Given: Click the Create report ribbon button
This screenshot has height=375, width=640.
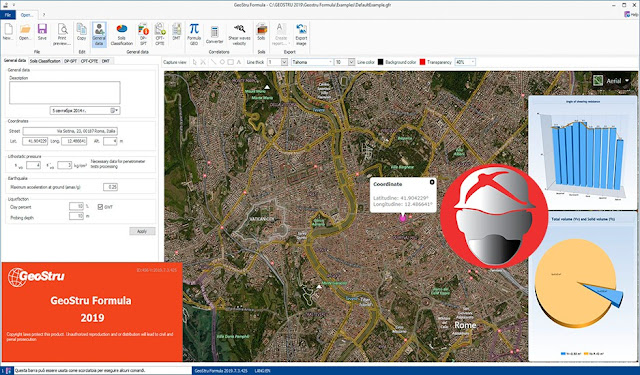Looking at the screenshot, I should click(281, 34).
